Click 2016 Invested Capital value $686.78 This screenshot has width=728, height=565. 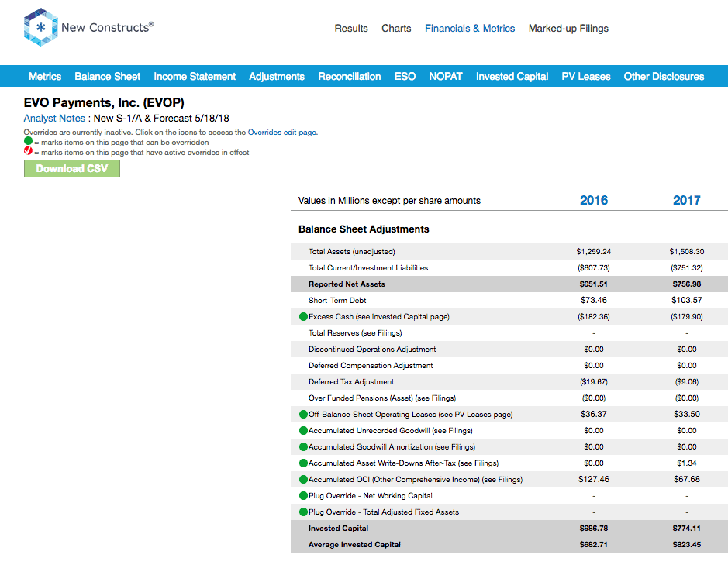[x=594, y=529]
